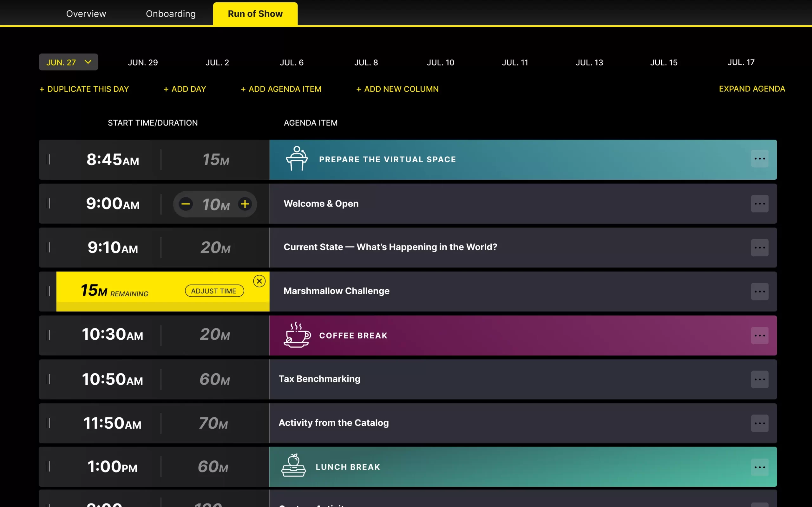Click the yellow progress bar under 15M remaining
The height and width of the screenshot is (507, 812).
coord(163,306)
